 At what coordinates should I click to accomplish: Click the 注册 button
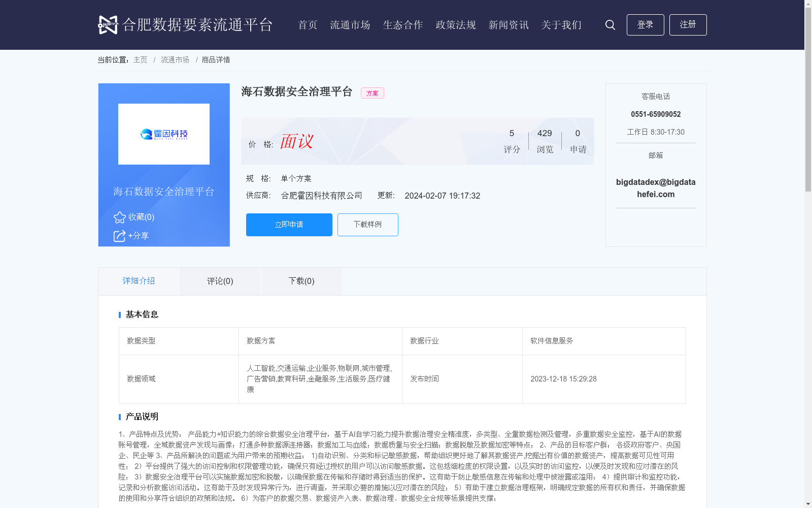tap(688, 25)
